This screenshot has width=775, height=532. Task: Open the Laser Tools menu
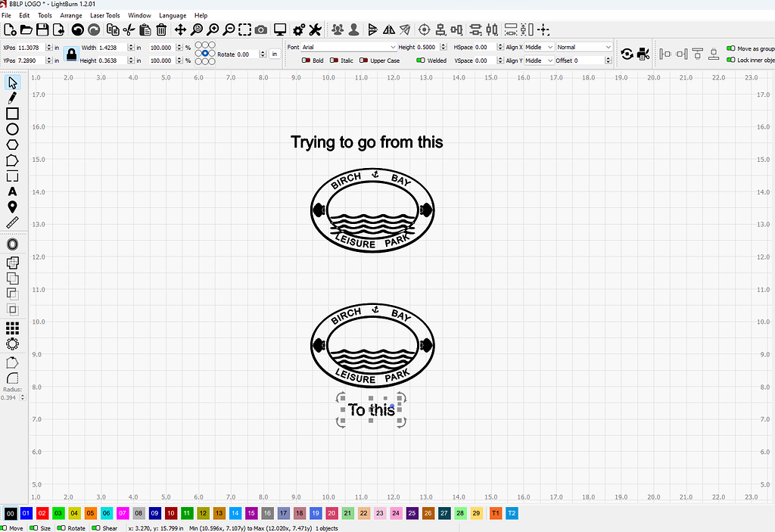pyautogui.click(x=104, y=15)
